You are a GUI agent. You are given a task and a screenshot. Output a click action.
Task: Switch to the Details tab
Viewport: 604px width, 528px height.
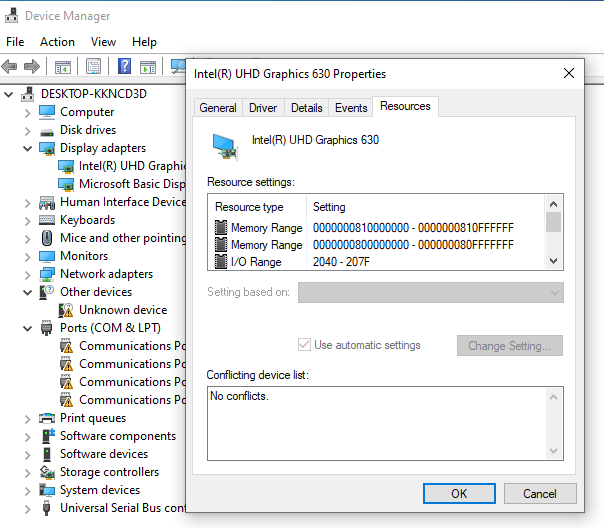click(307, 108)
